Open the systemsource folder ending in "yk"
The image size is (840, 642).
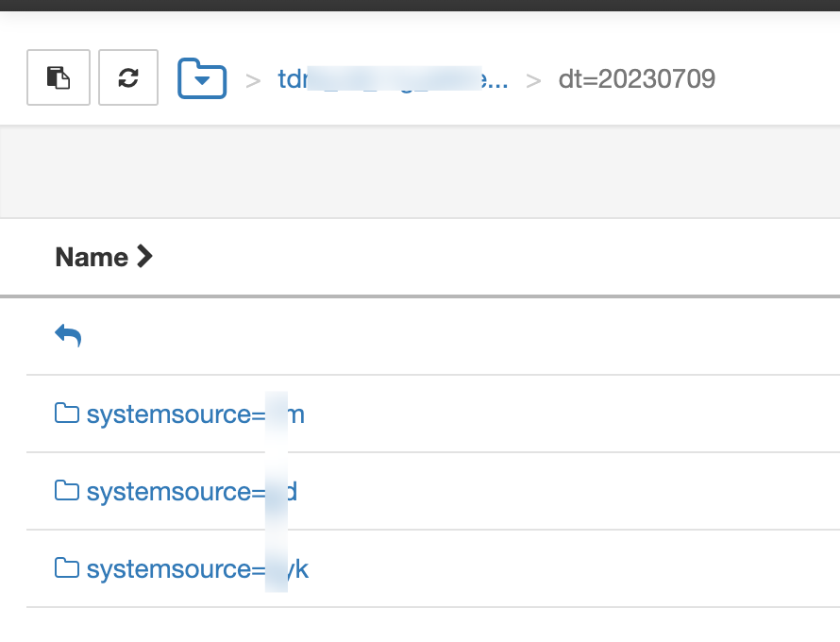(196, 569)
